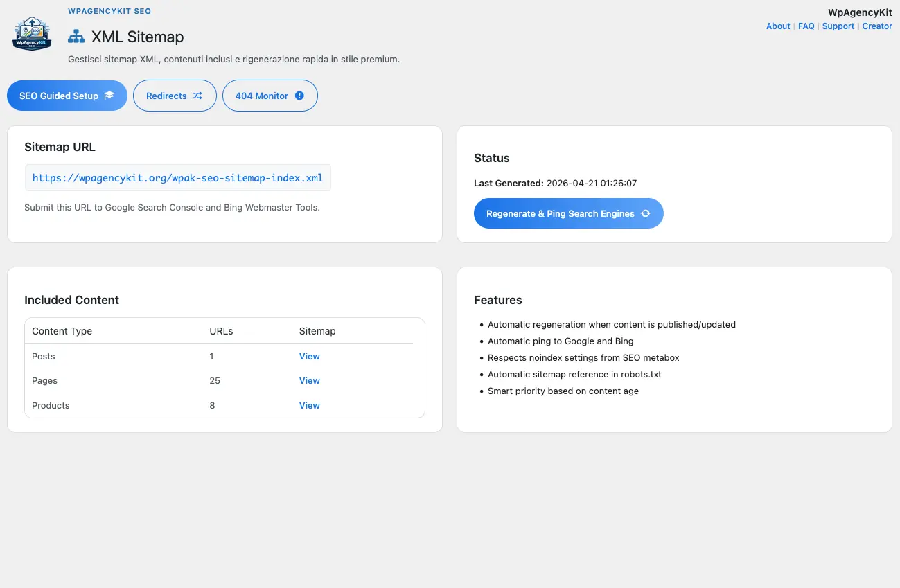
Task: Click the Status heading
Action: (x=492, y=158)
